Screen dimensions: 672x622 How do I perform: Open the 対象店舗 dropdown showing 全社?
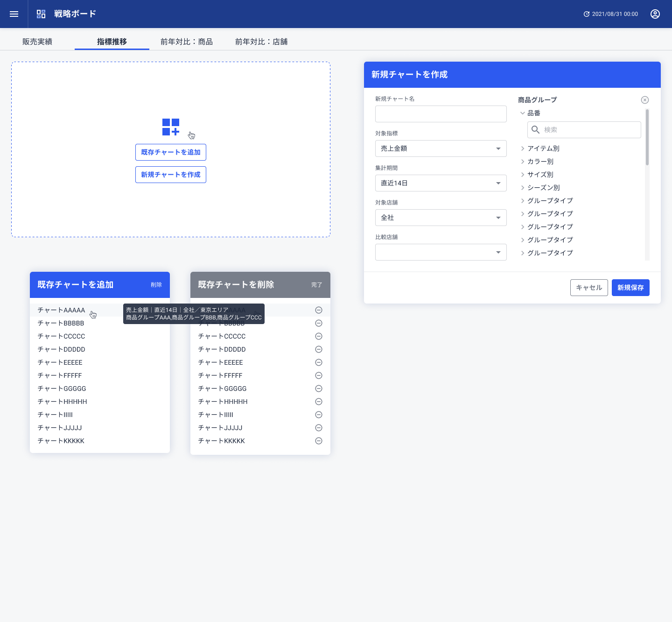(441, 218)
